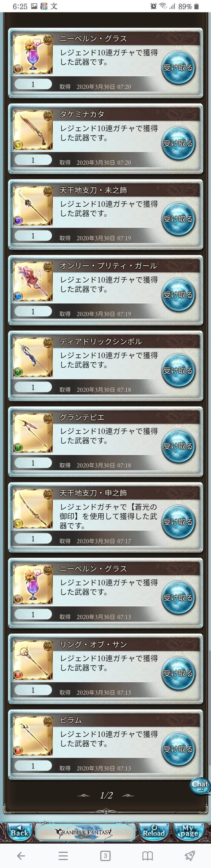Viewport: 211px width, 868px height.
Task: Open the リング・オブ・サン weapon thumbnail
Action: pos(33,660)
